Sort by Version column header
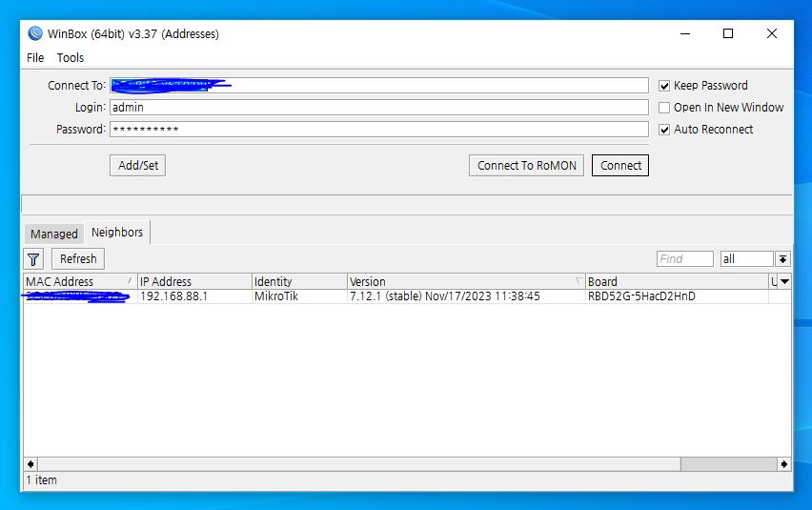Image resolution: width=812 pixels, height=510 pixels. coord(466,281)
